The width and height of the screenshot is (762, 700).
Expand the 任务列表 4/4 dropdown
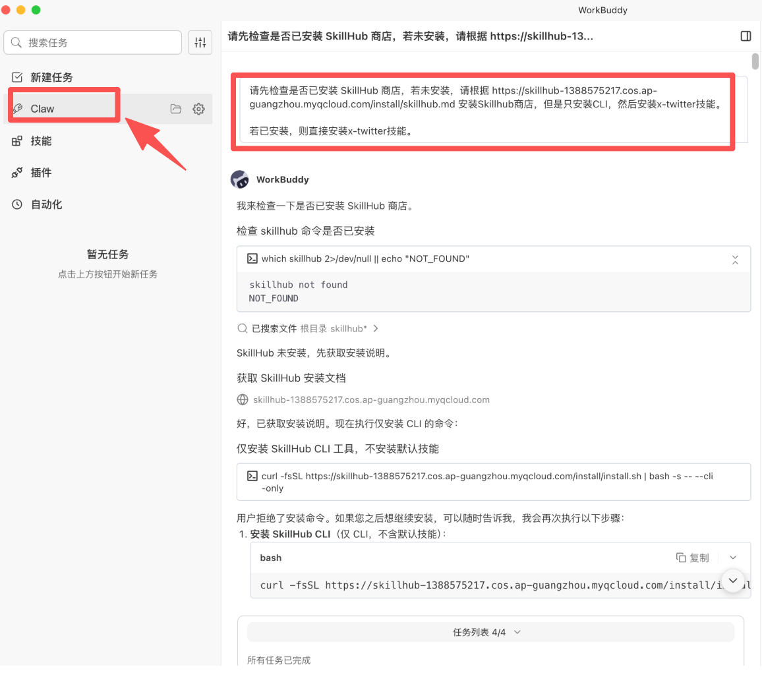click(491, 632)
